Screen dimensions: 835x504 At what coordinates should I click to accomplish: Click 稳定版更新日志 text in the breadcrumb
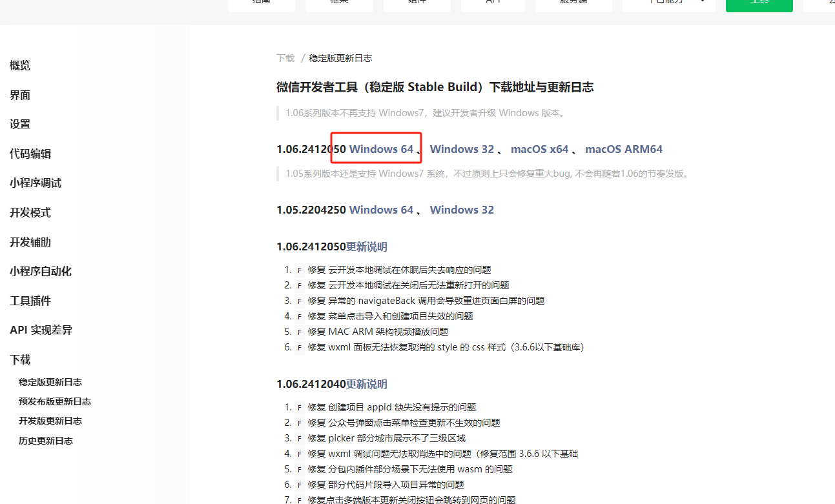point(340,58)
